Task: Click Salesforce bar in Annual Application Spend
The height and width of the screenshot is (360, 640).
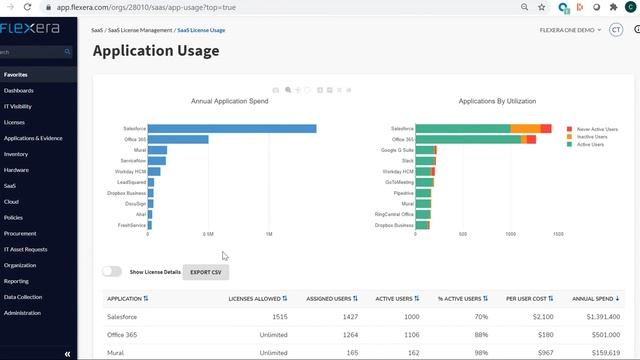Action: pyautogui.click(x=232, y=129)
